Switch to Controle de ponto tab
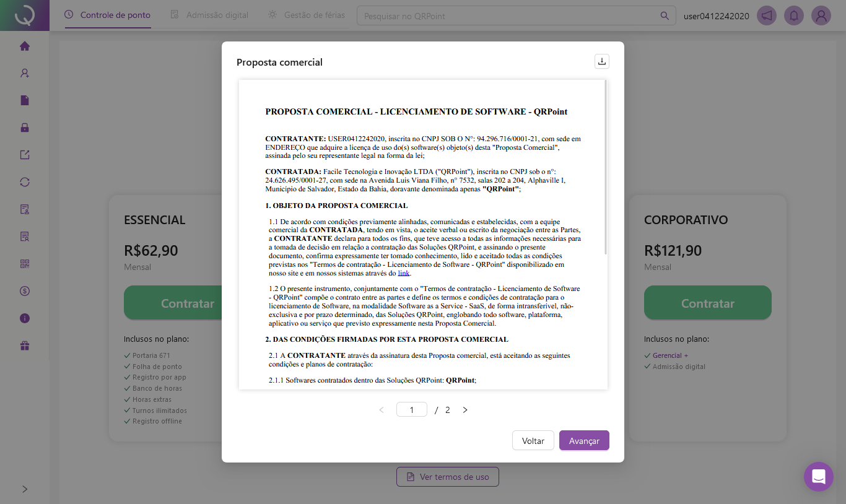This screenshot has width=846, height=504. tap(108, 15)
